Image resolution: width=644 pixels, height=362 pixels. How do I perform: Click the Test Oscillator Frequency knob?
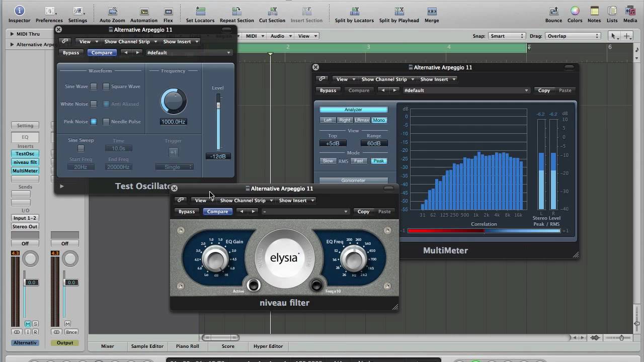(173, 102)
